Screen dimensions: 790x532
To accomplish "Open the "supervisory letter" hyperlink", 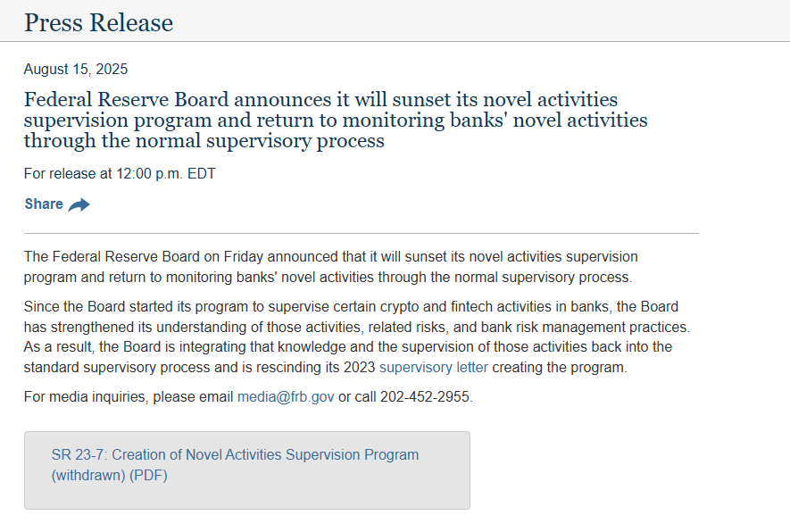I will click(434, 367).
